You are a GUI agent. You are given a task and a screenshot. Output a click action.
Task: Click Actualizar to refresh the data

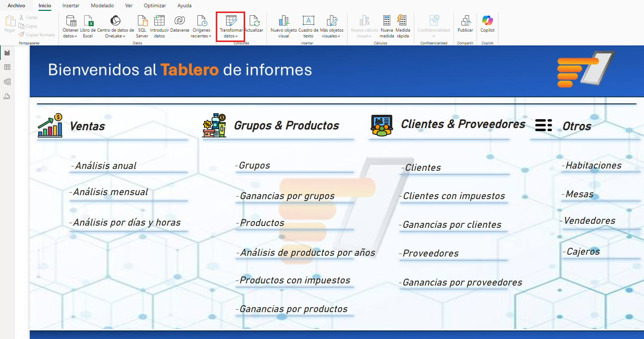click(254, 26)
